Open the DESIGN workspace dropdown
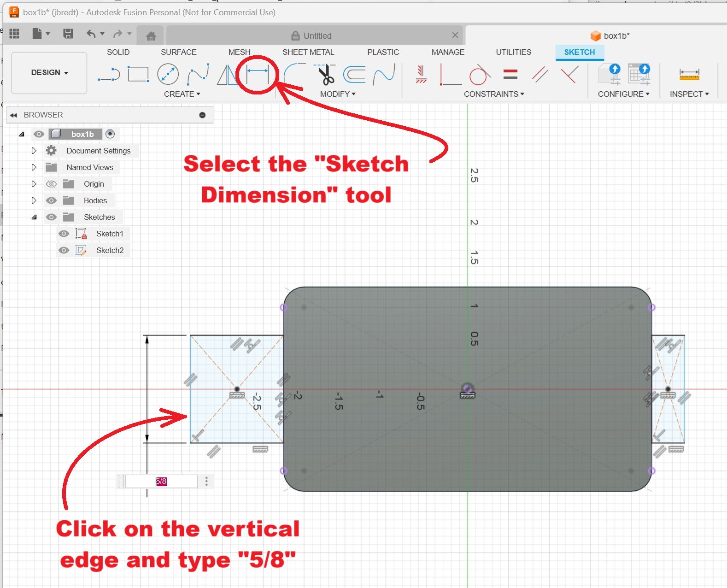 point(49,73)
